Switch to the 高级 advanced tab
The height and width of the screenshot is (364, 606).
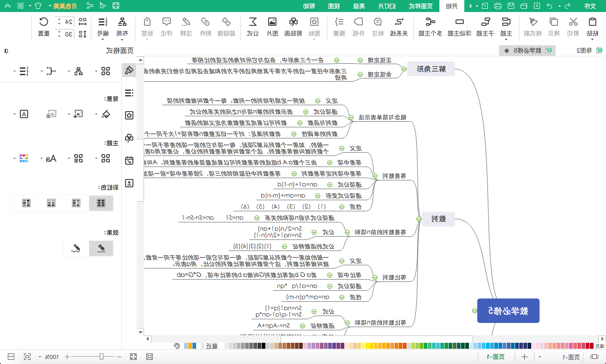coord(359,6)
